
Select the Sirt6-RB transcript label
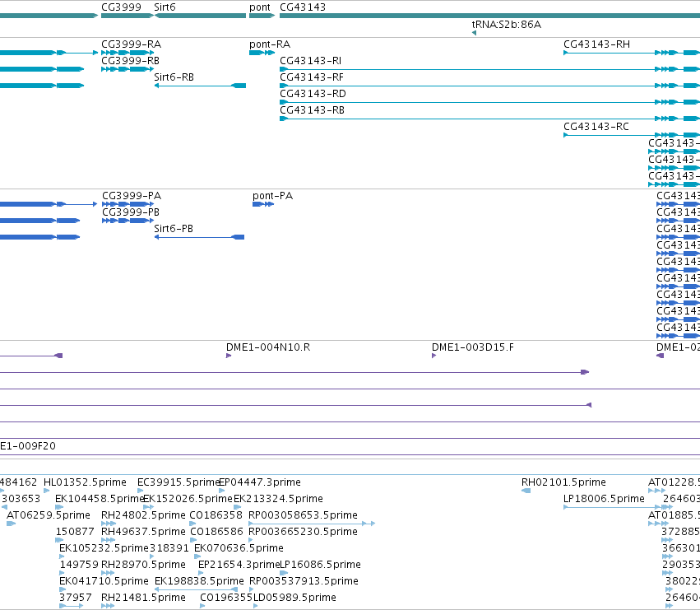point(174,77)
